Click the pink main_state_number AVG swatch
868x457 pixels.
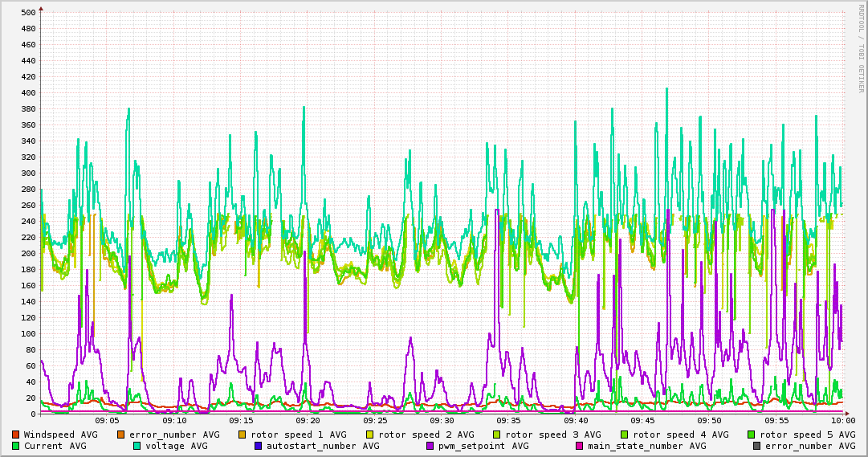pos(579,446)
